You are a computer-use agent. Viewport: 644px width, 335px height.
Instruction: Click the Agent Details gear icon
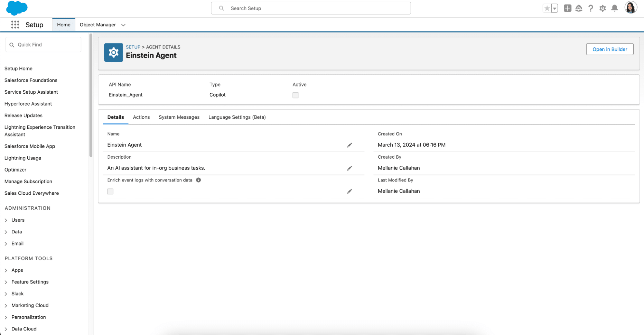[114, 52]
